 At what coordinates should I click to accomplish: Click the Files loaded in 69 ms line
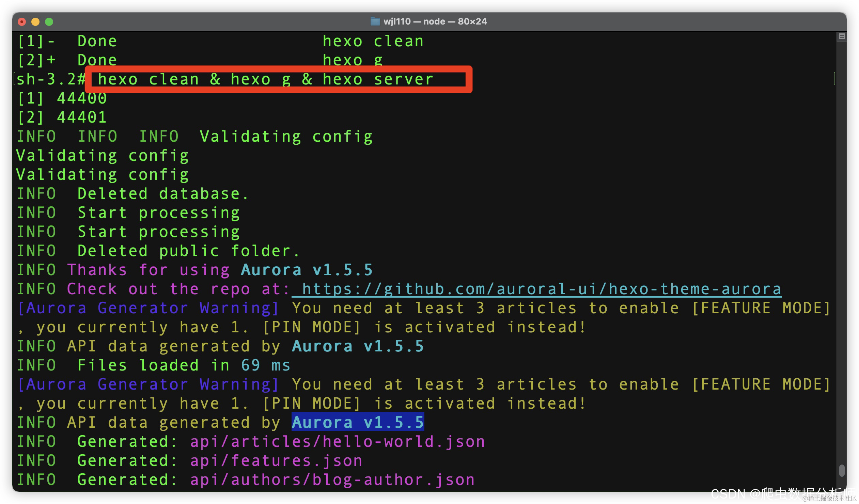click(183, 365)
